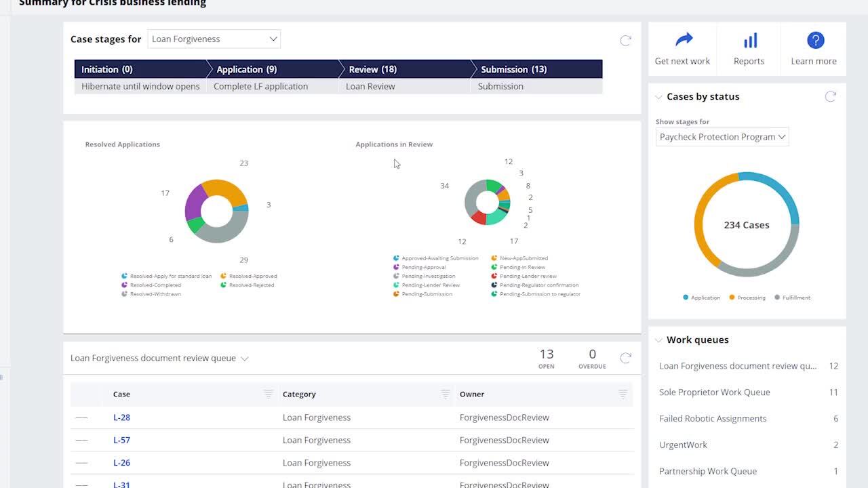
Task: Open the Sole Proprietor Work Queue
Action: (x=714, y=392)
